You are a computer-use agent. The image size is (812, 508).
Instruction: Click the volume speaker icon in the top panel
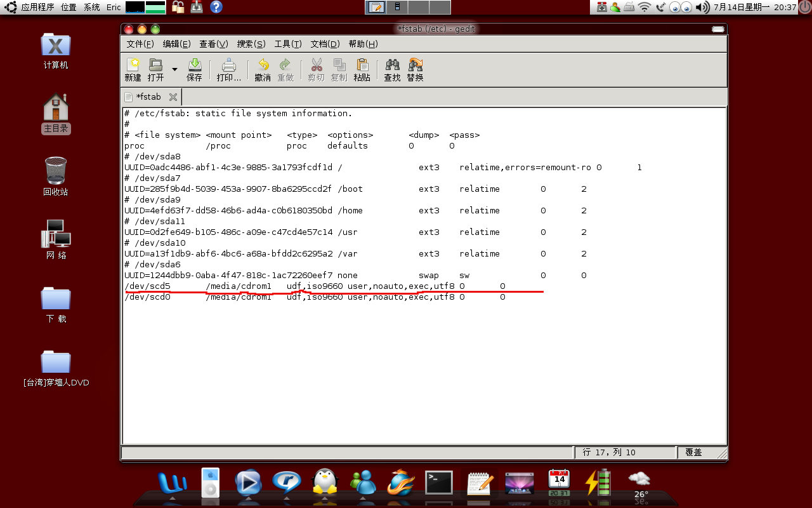(x=702, y=8)
